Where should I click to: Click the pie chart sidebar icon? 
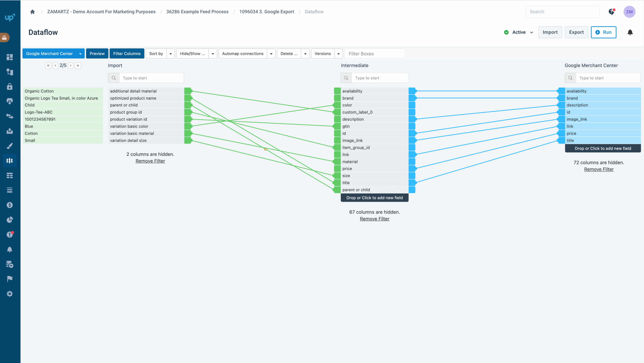[x=10, y=220]
